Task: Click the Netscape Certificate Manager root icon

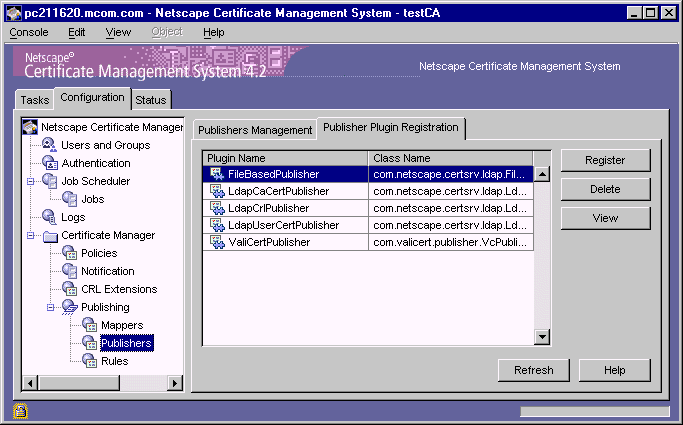Action: [30, 127]
